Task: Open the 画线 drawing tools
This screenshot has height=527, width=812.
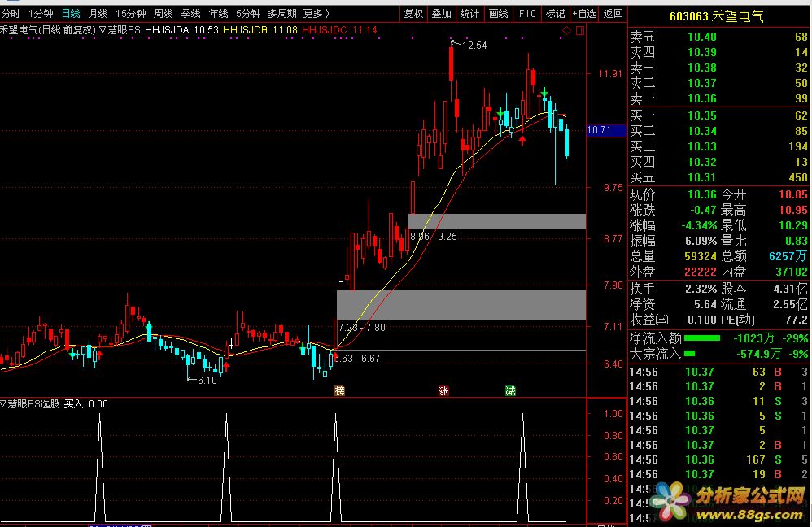Action: (x=499, y=14)
